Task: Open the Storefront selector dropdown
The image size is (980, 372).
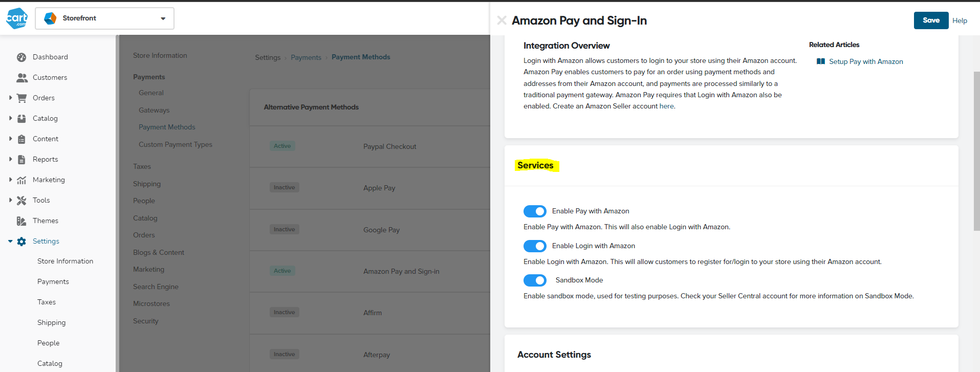Action: [x=104, y=18]
